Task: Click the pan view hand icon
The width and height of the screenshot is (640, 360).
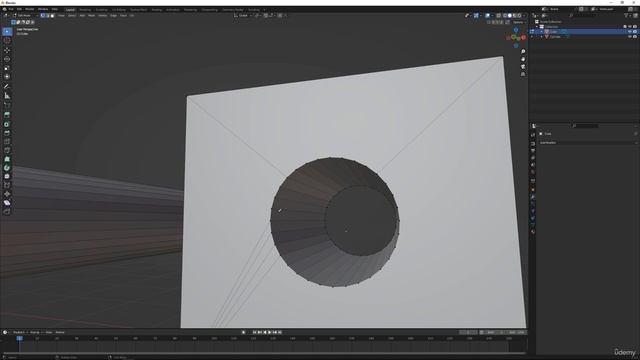Action: click(x=523, y=59)
